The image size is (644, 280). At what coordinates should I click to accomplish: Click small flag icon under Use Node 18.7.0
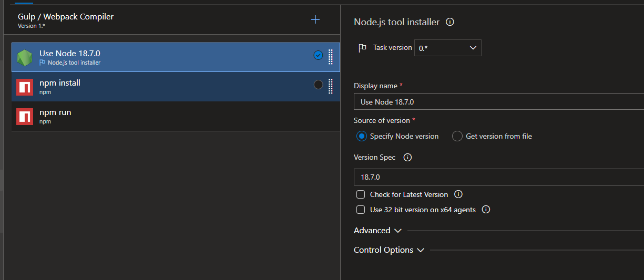click(x=43, y=63)
